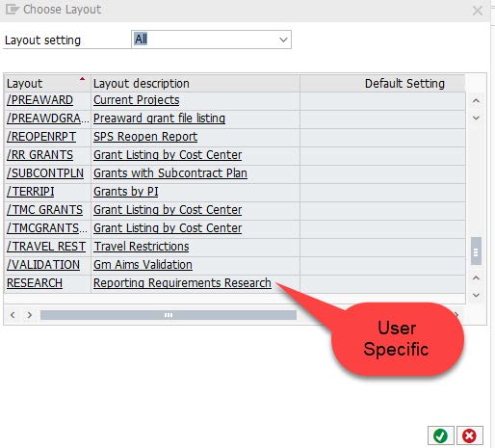Select the /RR GRANTS layout
The image size is (495, 448).
(x=39, y=155)
